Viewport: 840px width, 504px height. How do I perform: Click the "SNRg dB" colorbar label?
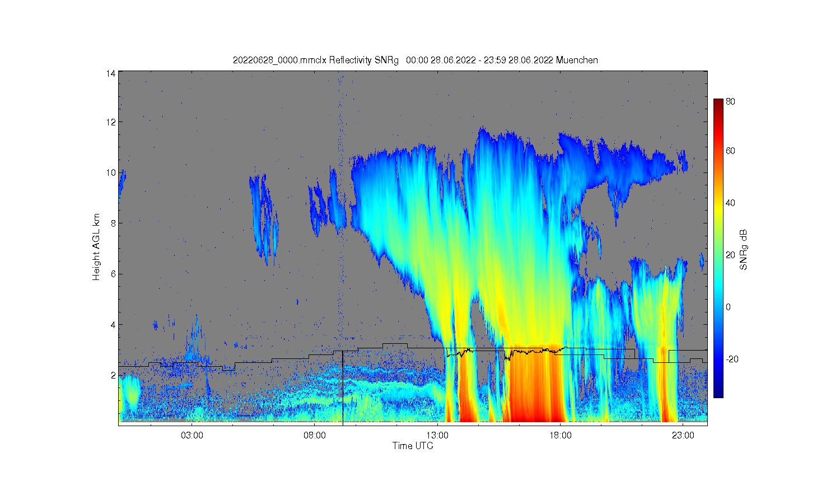[x=744, y=250]
